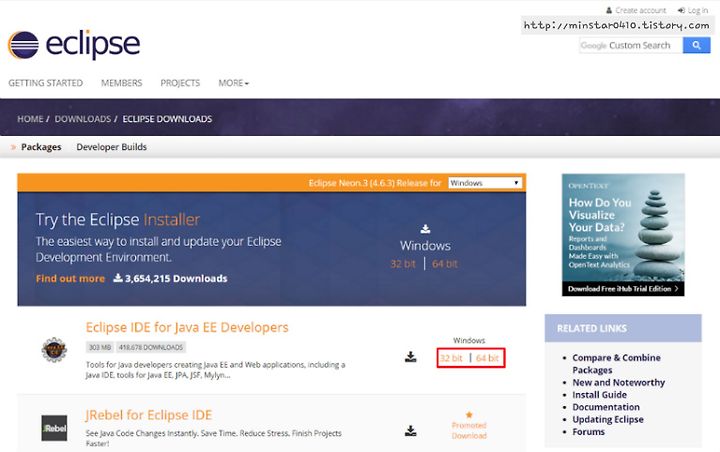Click Log in link
Viewport: 720px width, 452px height.
click(x=698, y=10)
